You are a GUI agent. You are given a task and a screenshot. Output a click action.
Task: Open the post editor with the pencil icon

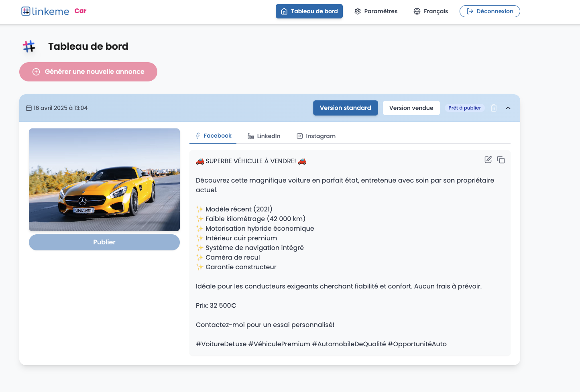click(488, 159)
